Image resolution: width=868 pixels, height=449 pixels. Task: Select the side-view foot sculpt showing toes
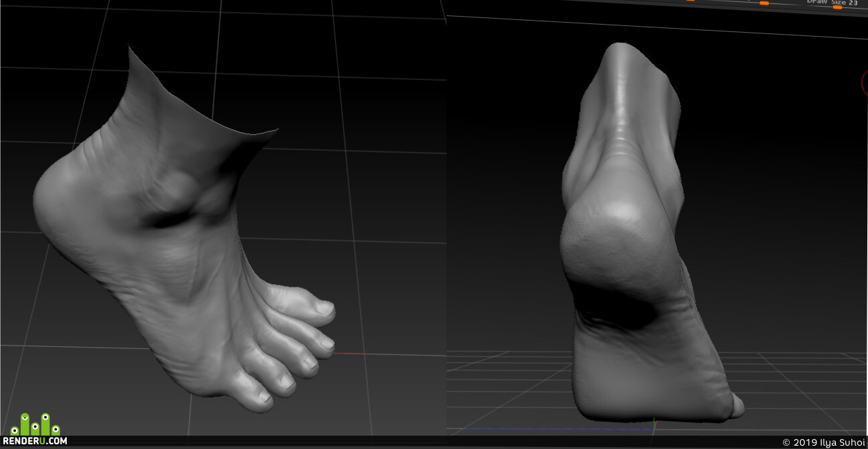(184, 230)
